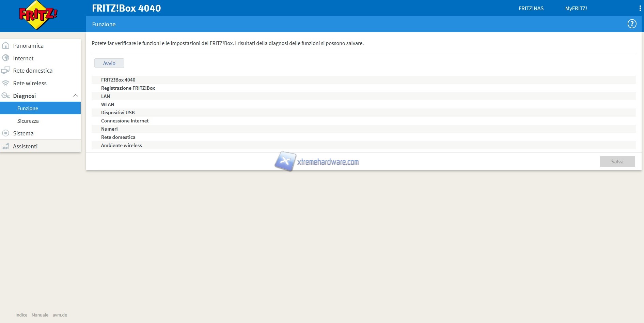Click the Rete wireless Wi-Fi icon

pyautogui.click(x=6, y=83)
